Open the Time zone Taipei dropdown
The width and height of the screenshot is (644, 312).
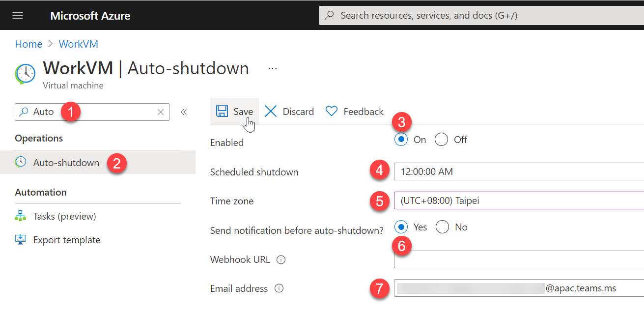[519, 200]
